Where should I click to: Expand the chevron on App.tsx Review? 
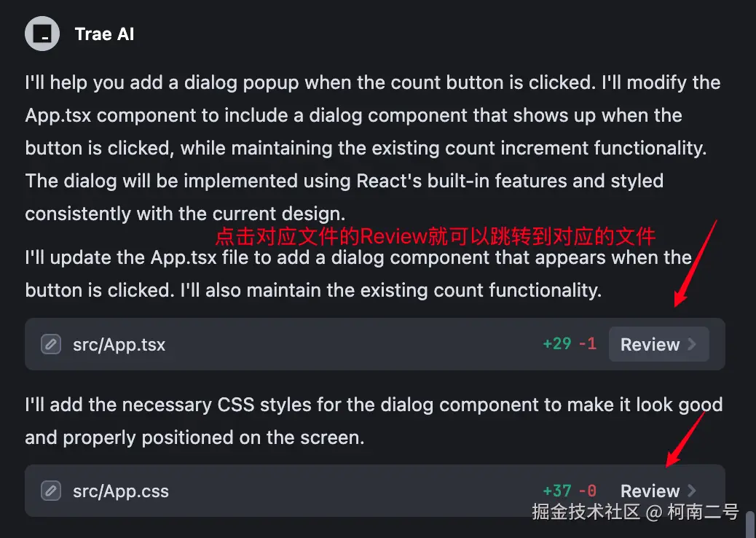click(x=692, y=344)
